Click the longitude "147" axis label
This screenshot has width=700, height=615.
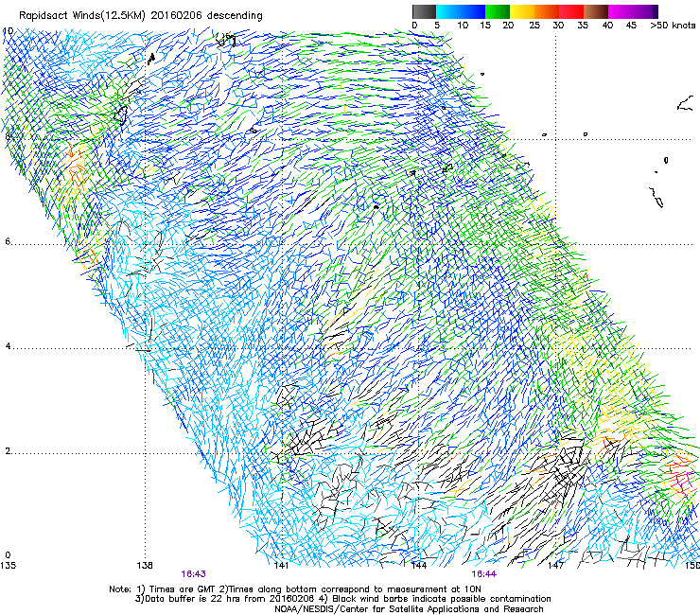point(555,566)
